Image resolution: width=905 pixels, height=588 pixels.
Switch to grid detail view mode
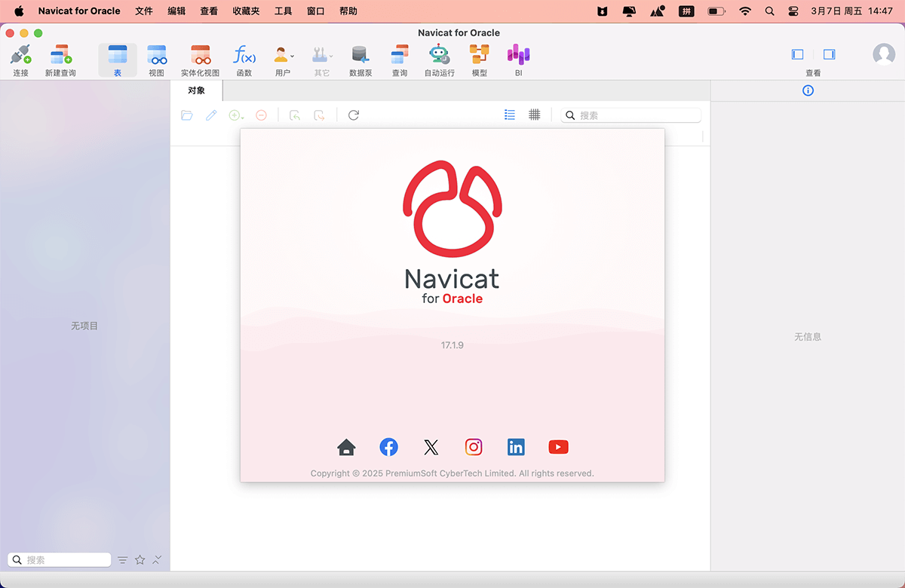point(535,115)
